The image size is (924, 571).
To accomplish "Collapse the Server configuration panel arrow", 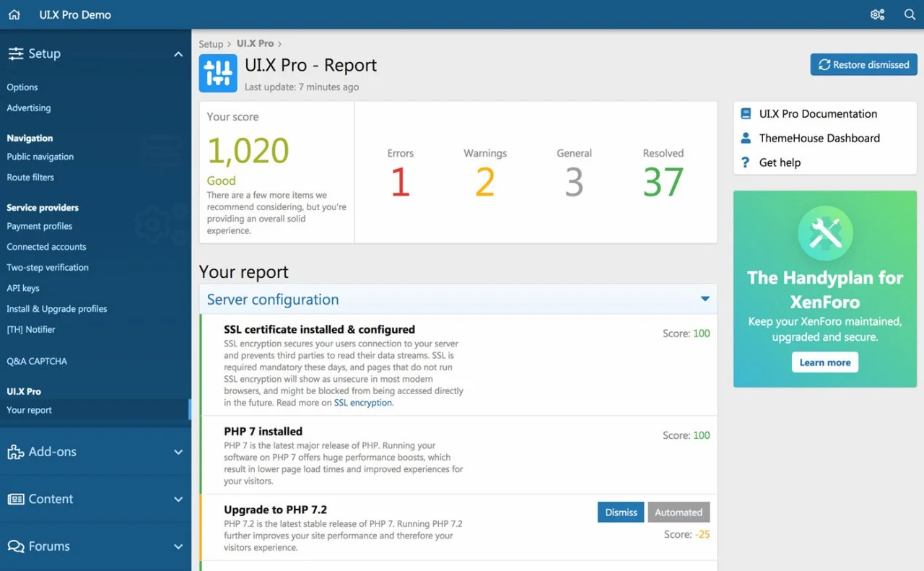I will tap(705, 299).
